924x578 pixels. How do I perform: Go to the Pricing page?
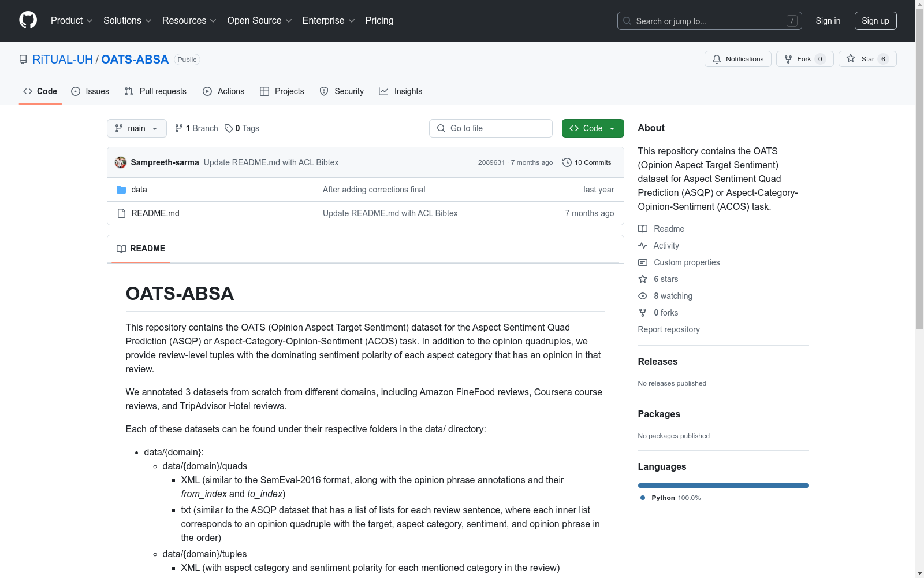[x=379, y=20]
